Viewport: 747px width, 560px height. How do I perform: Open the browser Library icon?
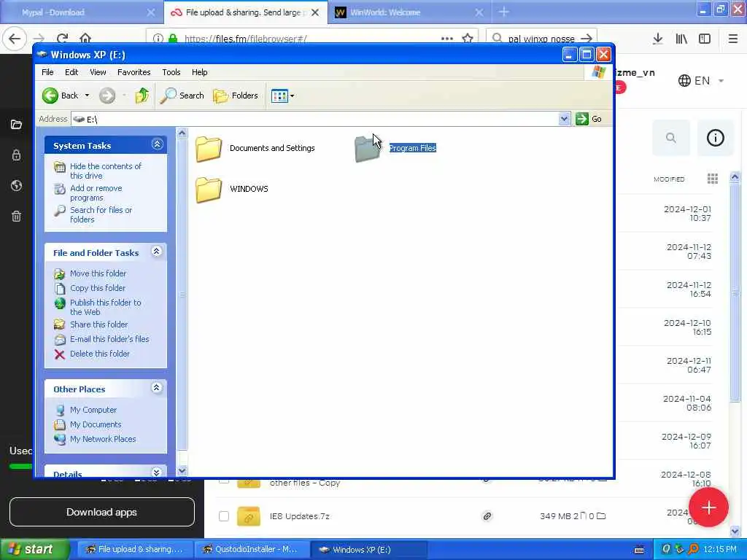click(681, 39)
